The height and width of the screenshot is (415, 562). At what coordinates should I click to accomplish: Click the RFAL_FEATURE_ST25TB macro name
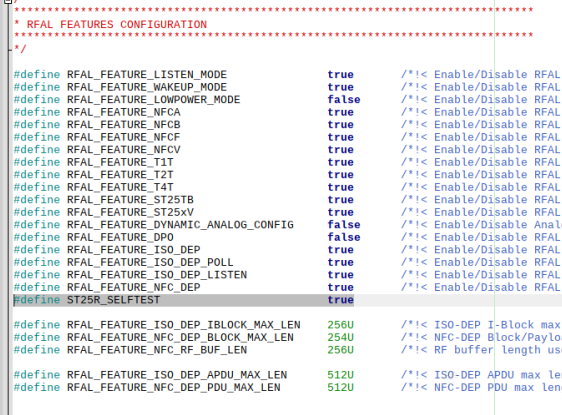130,200
